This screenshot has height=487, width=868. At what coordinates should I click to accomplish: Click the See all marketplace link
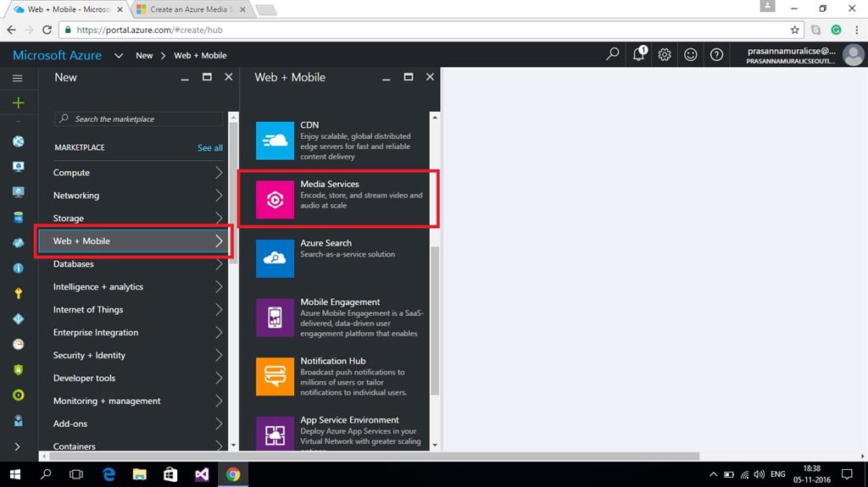(210, 147)
